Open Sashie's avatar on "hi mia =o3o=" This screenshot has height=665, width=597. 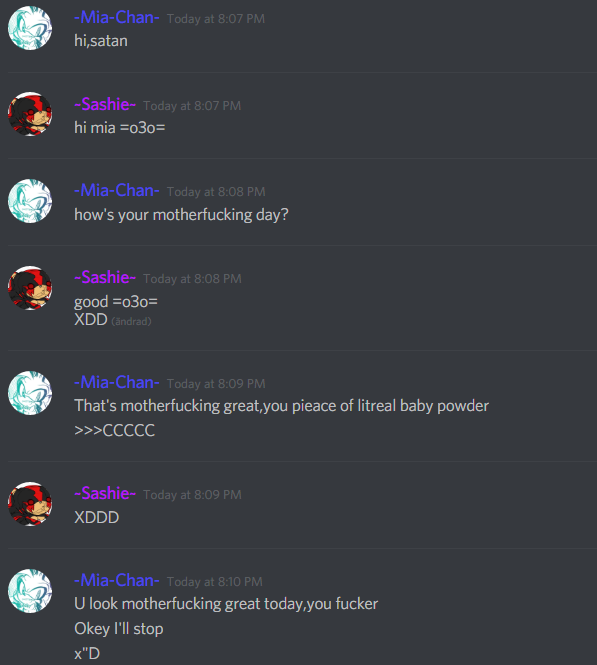click(x=30, y=114)
